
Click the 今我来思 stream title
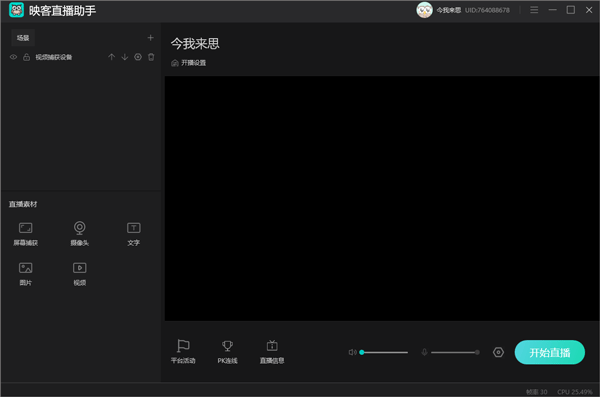[195, 44]
